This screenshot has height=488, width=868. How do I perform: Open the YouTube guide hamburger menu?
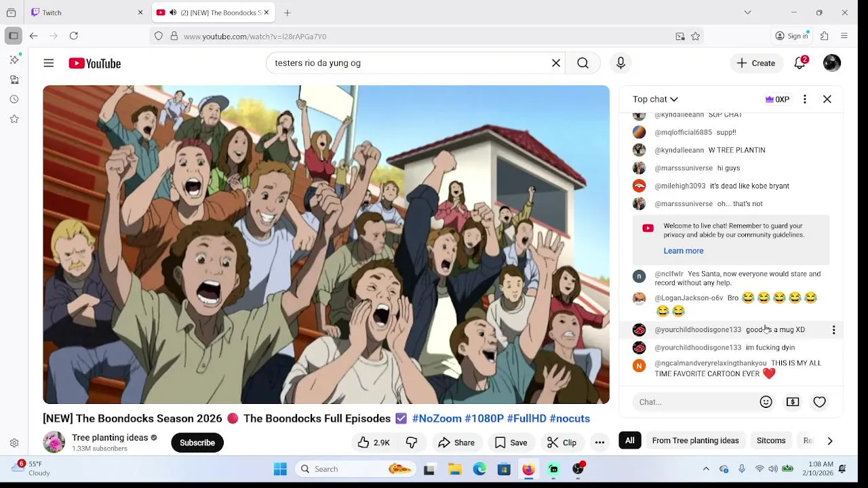pos(49,63)
